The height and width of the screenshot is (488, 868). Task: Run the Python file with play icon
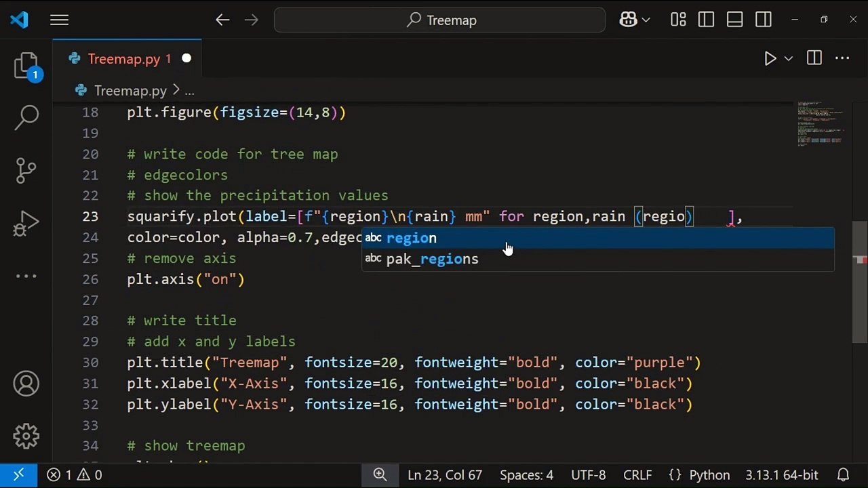pos(770,59)
